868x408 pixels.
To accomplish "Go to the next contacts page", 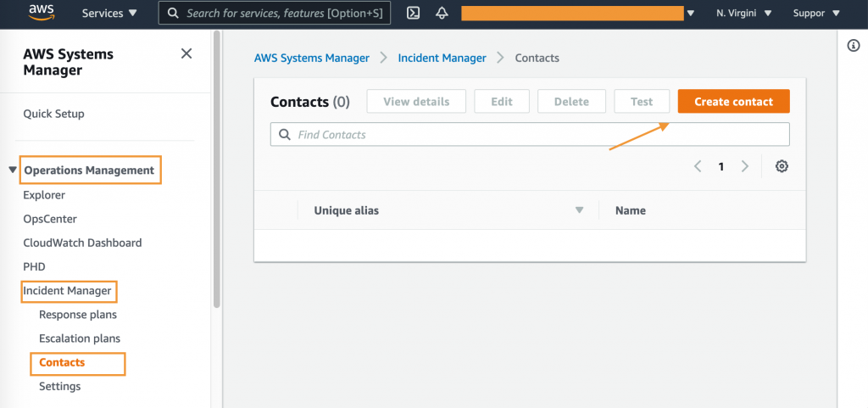I will point(744,166).
